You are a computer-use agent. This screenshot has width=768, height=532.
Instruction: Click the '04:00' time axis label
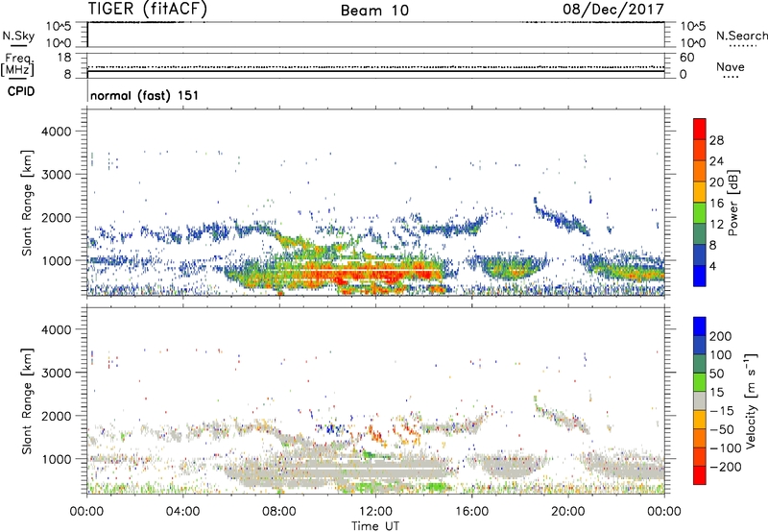tap(183, 512)
